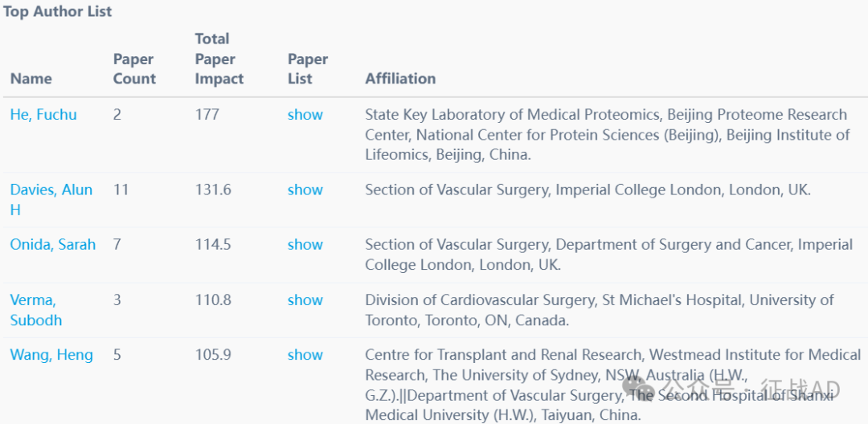Show paper list for Onida, Sarah
Screen dimensions: 868x424
(x=305, y=244)
